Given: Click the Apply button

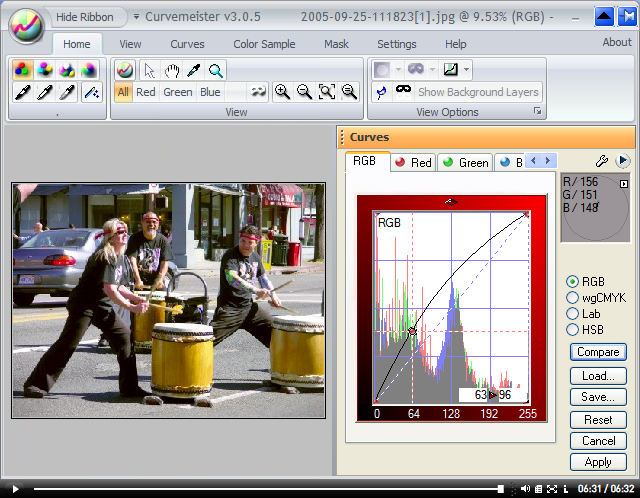Looking at the screenshot, I should point(598,462).
